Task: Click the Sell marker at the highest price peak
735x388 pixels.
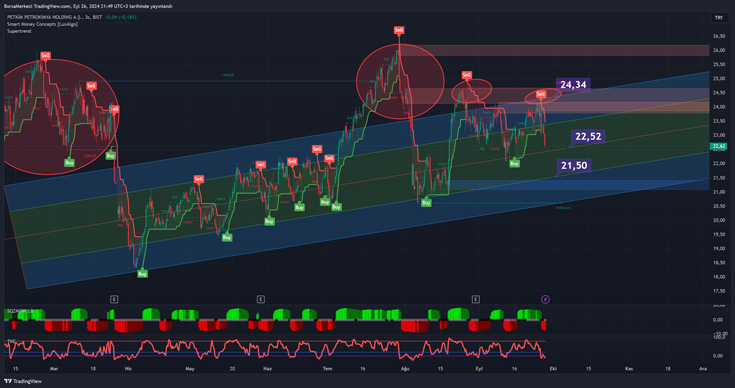Action: pos(398,30)
